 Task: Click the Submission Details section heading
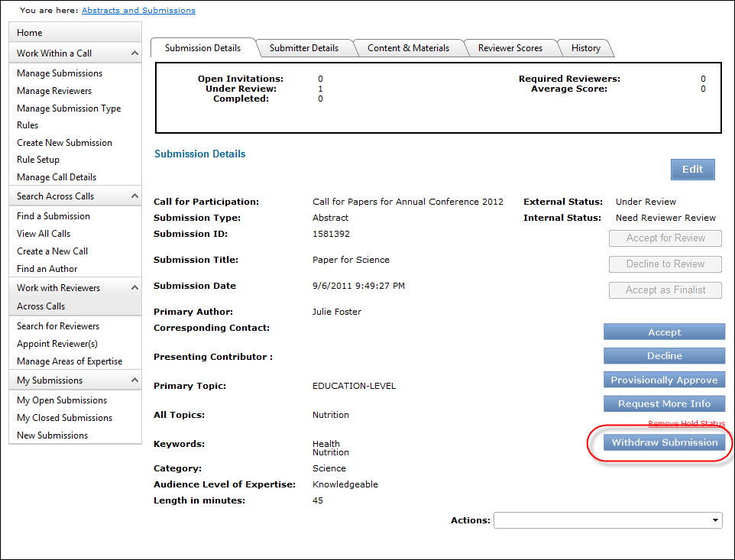(x=199, y=154)
